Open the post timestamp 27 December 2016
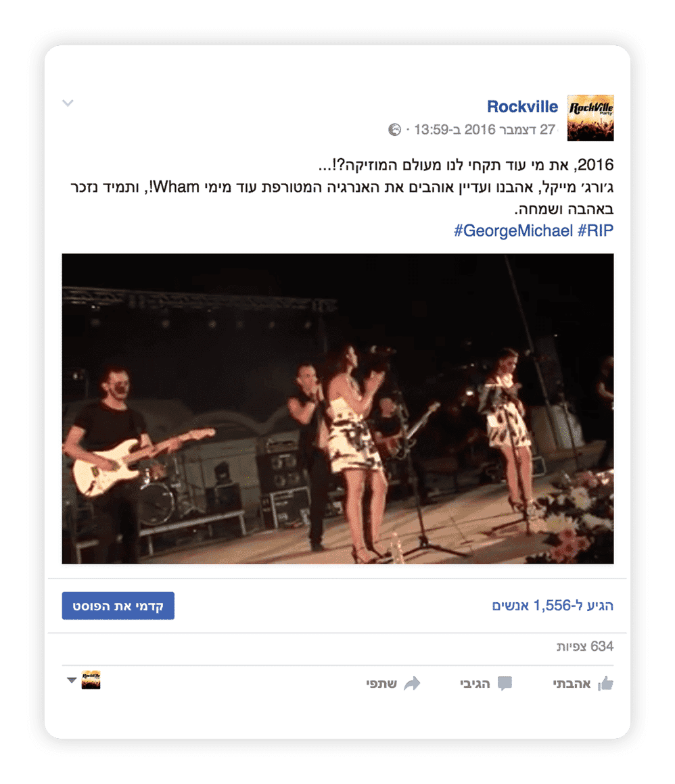The width and height of the screenshot is (675, 784). [x=484, y=130]
